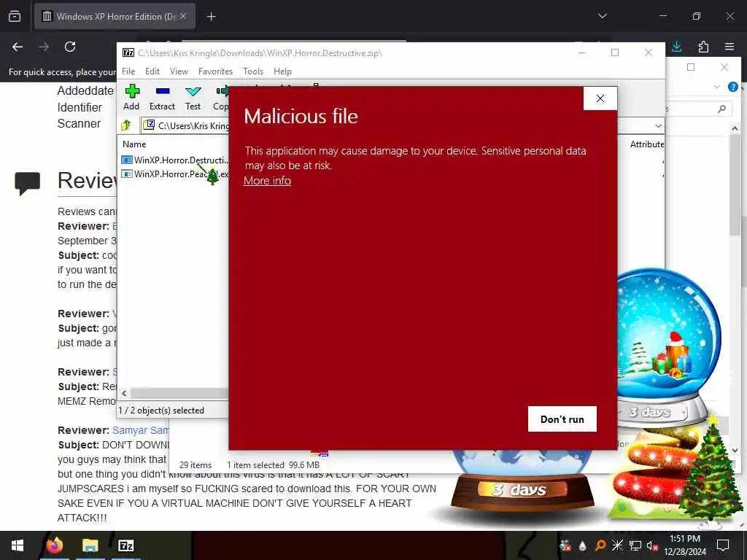Expand the 7-Zip address path dropdown

[659, 125]
